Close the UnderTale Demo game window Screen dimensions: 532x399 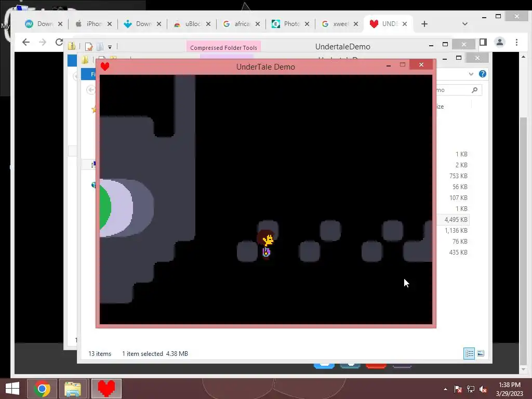(421, 64)
